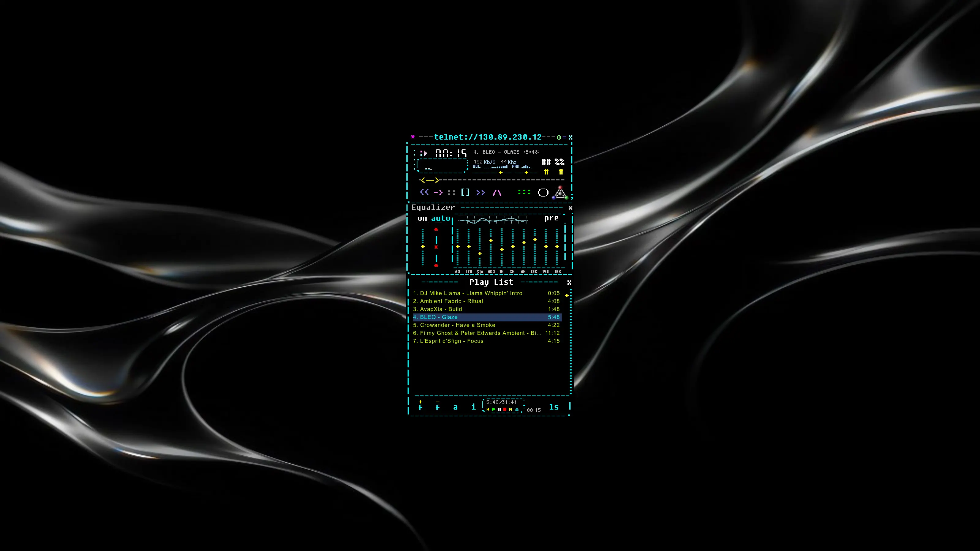This screenshot has height=551, width=980.
Task: Open the Winamp options menu asterisk icon
Action: pos(413,137)
